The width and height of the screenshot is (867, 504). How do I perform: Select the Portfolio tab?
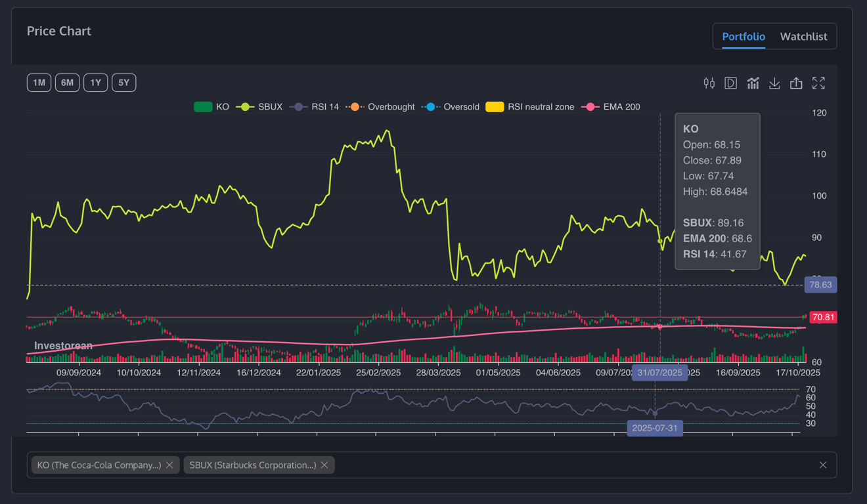pos(744,37)
